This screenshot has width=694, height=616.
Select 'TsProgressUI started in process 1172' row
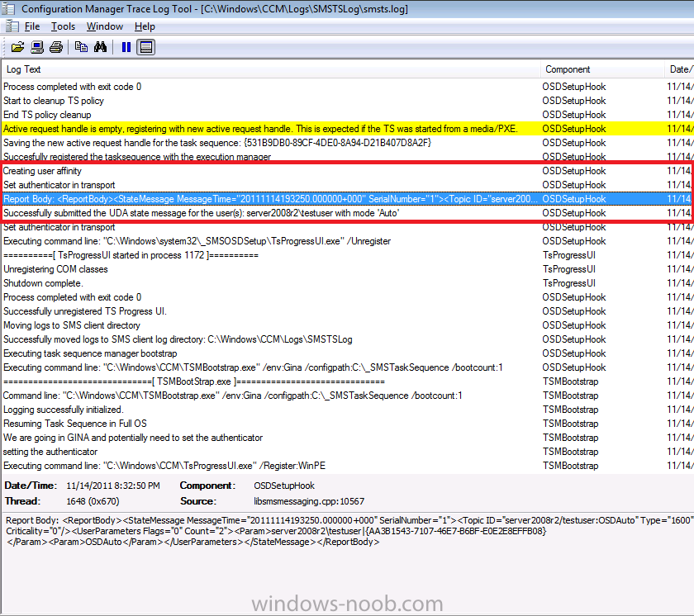(x=347, y=255)
